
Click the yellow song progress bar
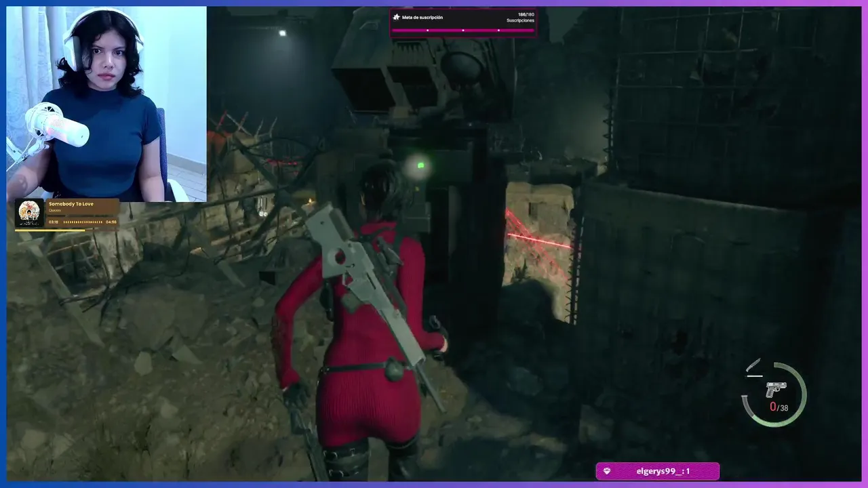[50, 230]
